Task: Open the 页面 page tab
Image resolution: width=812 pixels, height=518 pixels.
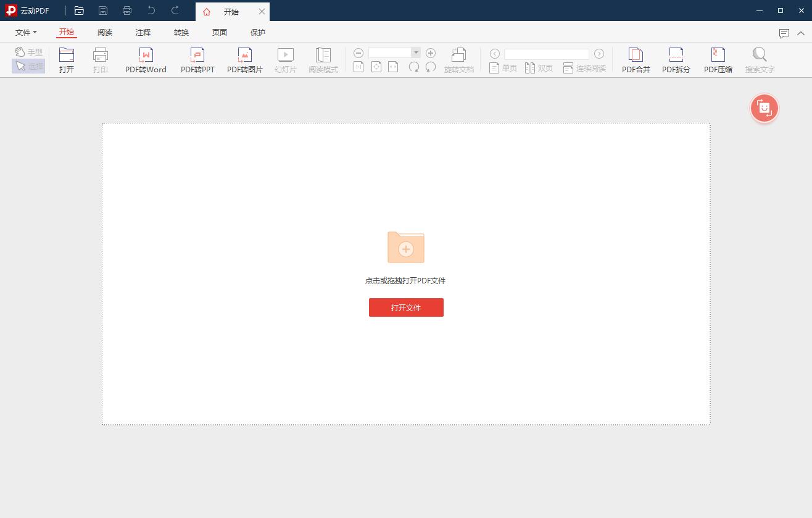Action: pyautogui.click(x=220, y=32)
